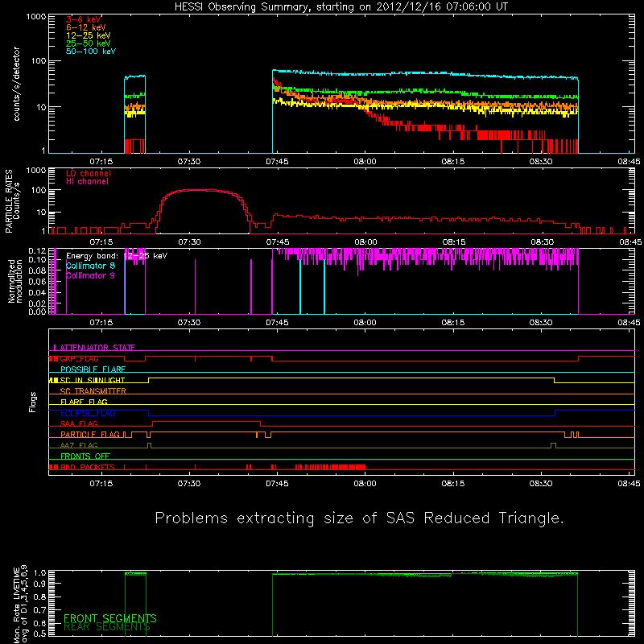Pick the green 25-50 keV legend entry
This screenshot has height=644, width=644.
click(x=89, y=43)
